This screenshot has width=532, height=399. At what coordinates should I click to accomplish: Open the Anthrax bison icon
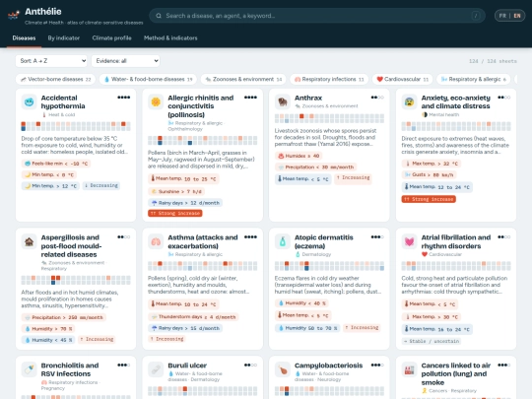tap(283, 101)
